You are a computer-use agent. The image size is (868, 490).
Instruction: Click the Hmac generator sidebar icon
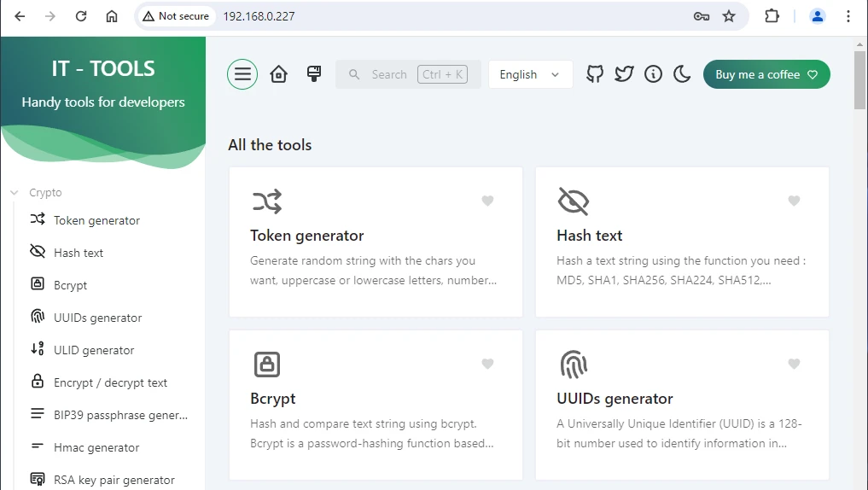pyautogui.click(x=38, y=447)
